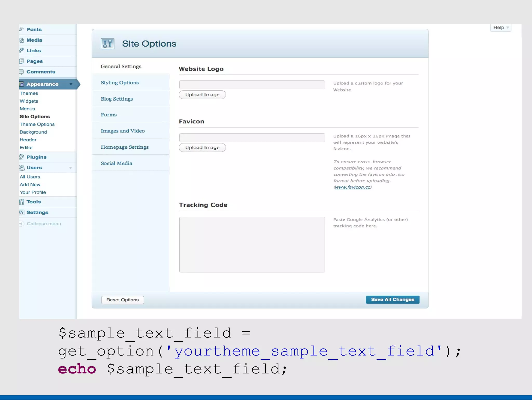Image resolution: width=532 pixels, height=400 pixels.
Task: Click the Website Logo URL field
Action: pyautogui.click(x=252, y=85)
